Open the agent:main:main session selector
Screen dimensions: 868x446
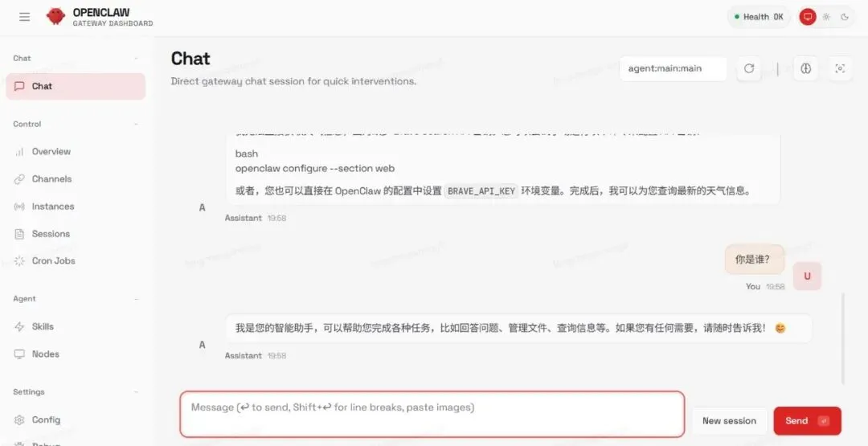point(673,68)
